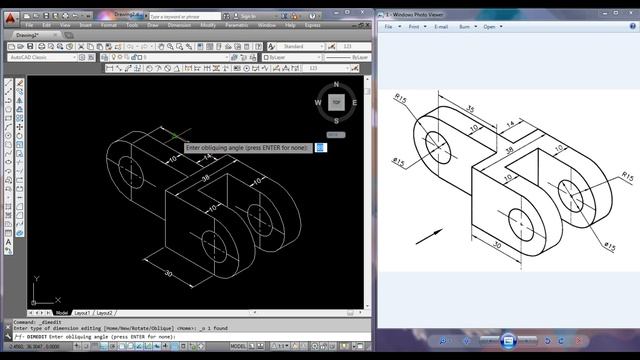Select the Erase tool in Modify toolbar
The image size is (640, 360).
click(x=20, y=83)
